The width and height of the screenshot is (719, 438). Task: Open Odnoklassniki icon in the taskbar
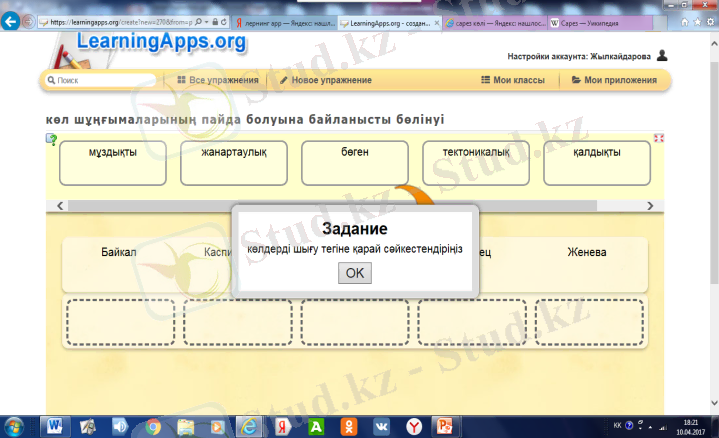click(348, 426)
